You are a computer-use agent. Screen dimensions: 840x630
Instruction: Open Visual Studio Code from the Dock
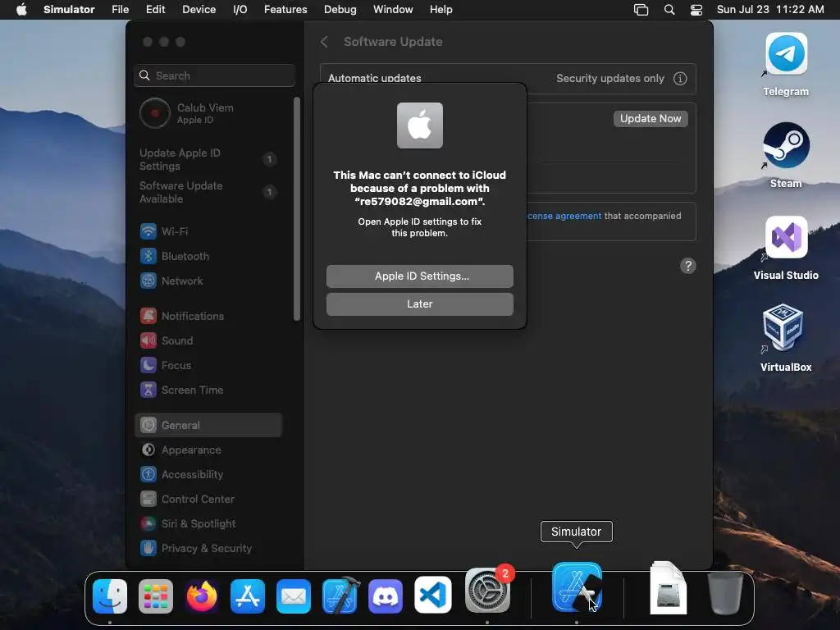click(433, 595)
